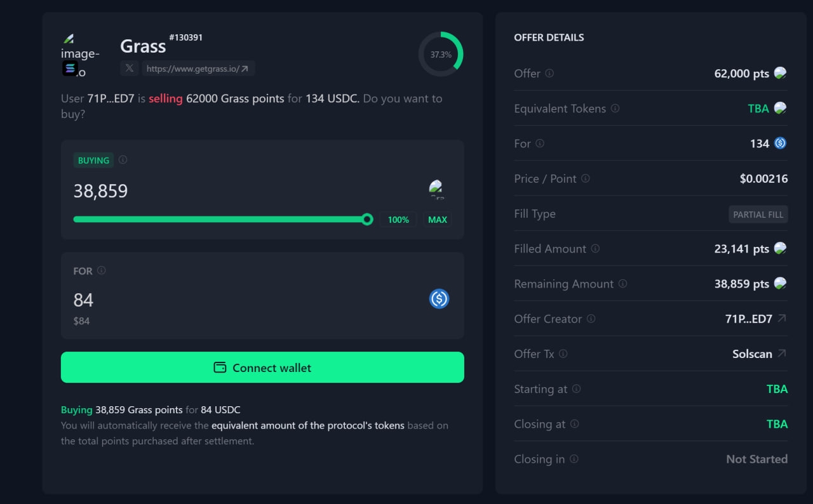
Task: Click the Connect wallet button
Action: tap(262, 368)
